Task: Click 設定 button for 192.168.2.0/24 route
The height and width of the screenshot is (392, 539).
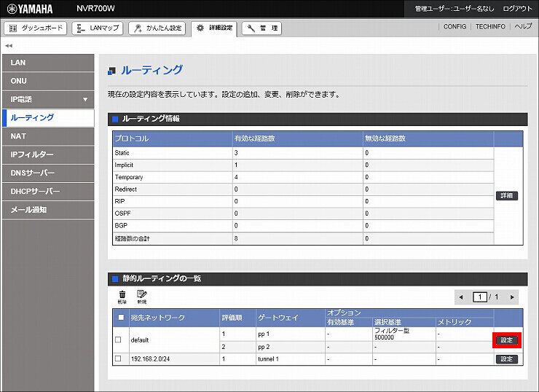Action: pos(507,359)
